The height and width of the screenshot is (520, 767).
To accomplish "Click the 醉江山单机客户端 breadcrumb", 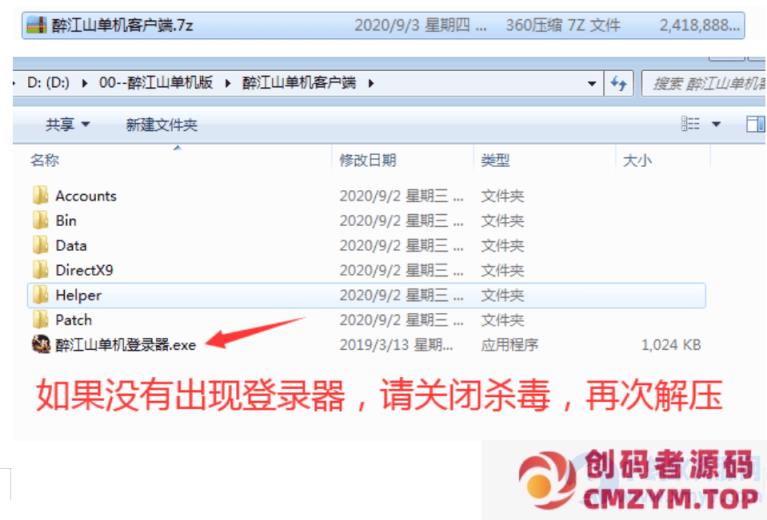I will coord(299,83).
